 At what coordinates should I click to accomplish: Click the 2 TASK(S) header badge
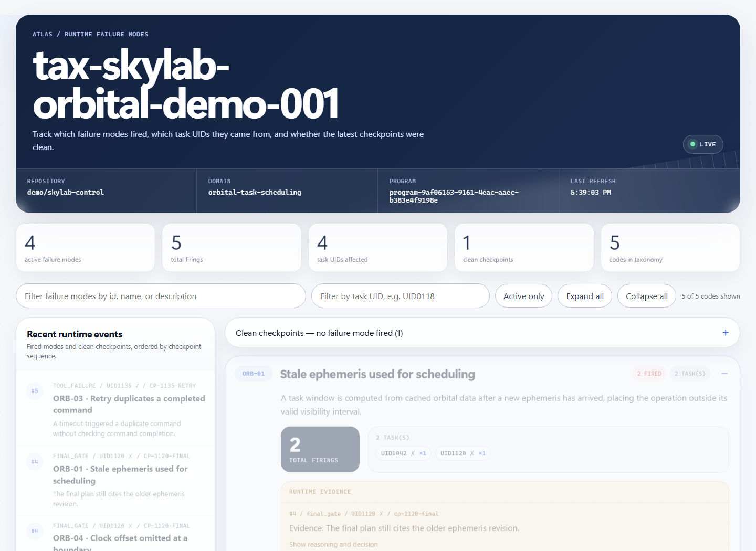[690, 374]
